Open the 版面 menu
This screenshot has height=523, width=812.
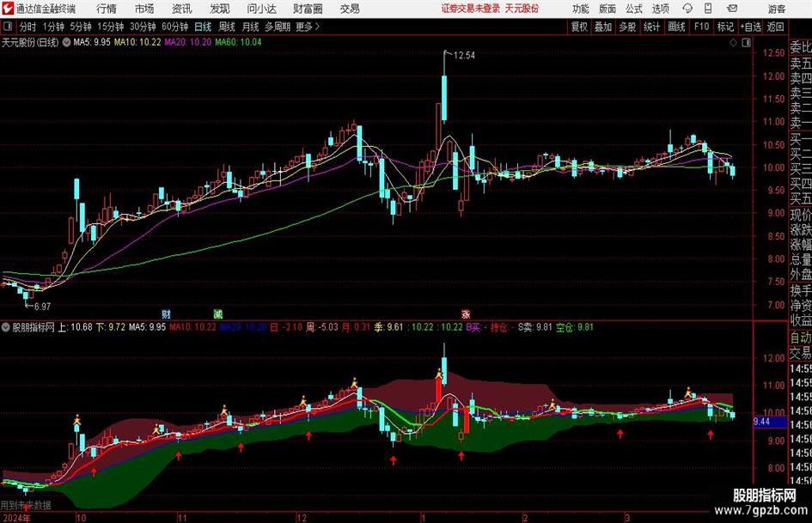pos(607,9)
